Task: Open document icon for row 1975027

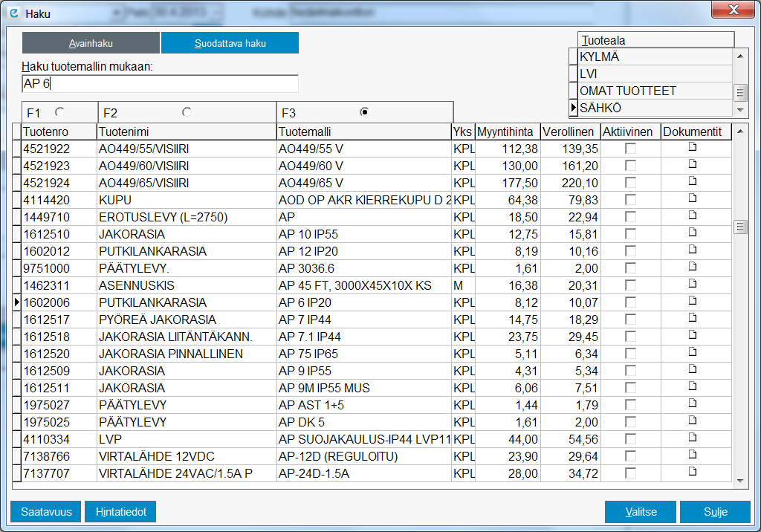Action: click(x=693, y=403)
